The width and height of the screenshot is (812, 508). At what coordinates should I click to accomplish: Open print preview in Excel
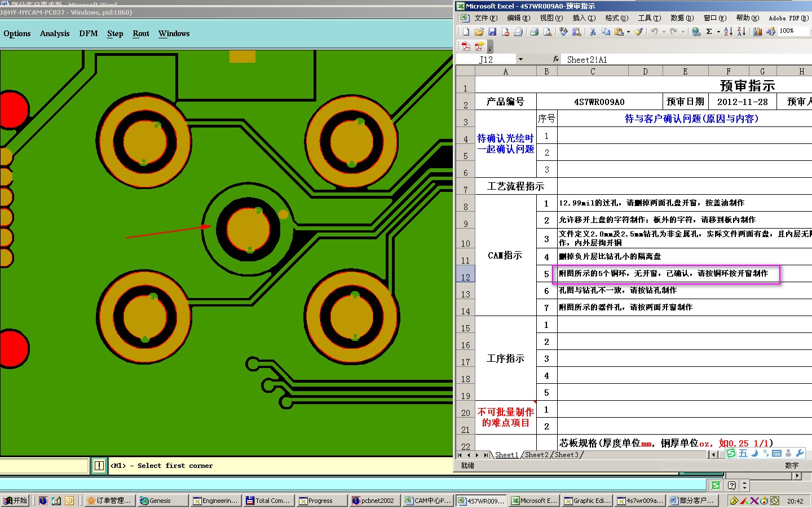pos(548,32)
